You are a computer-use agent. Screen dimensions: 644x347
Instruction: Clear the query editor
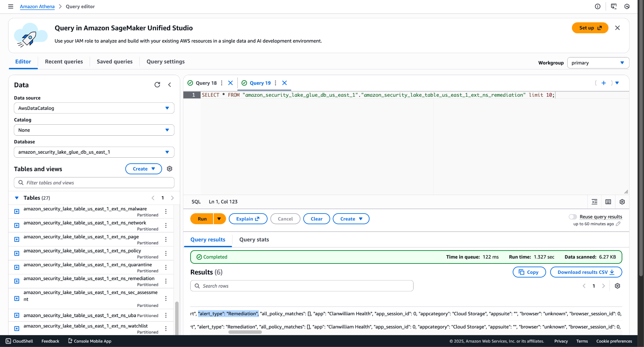pyautogui.click(x=316, y=219)
